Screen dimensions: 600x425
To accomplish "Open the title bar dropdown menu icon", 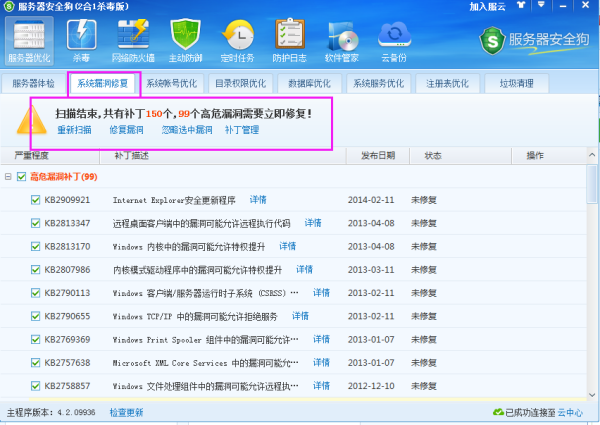I will point(541,5).
